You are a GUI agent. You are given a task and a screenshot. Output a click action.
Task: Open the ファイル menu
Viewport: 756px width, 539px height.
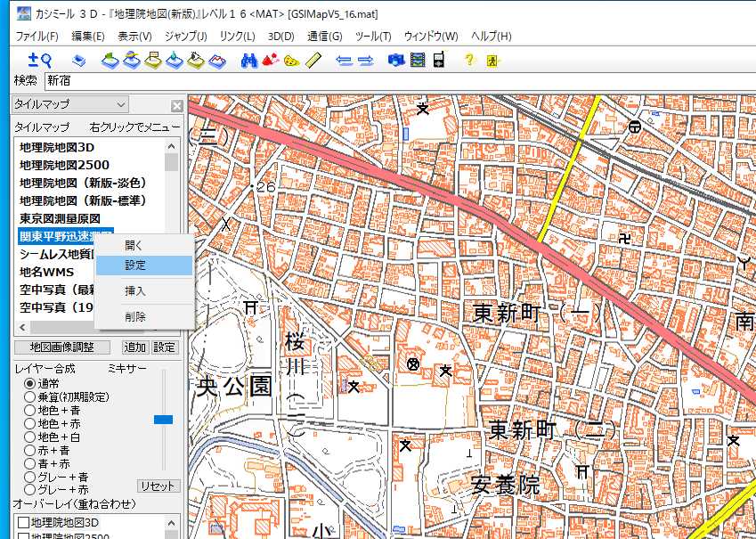pos(37,37)
